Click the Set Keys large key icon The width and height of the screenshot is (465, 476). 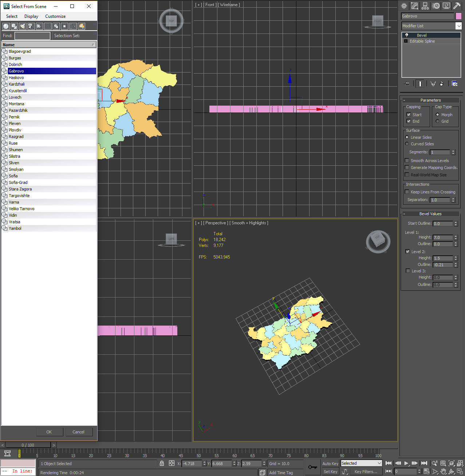point(312,467)
